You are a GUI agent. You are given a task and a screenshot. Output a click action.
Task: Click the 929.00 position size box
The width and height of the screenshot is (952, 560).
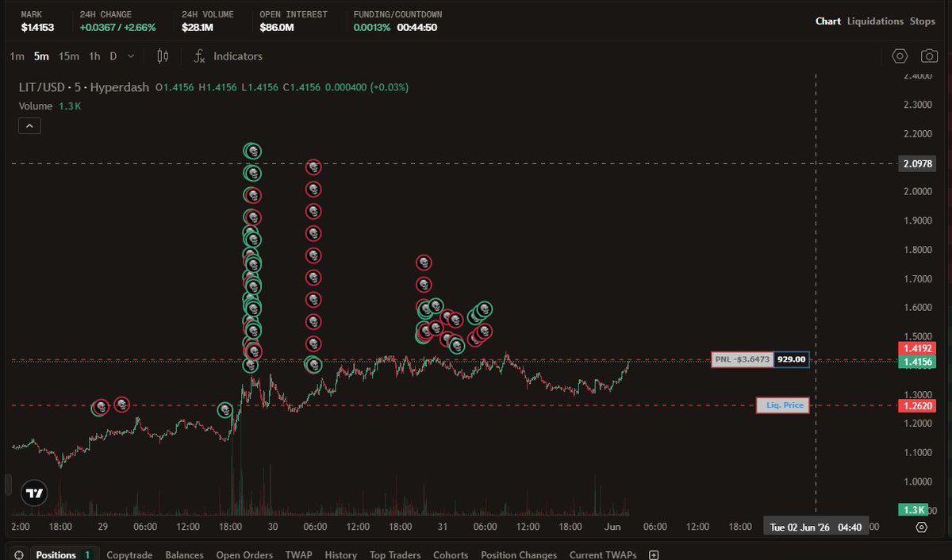[791, 359]
